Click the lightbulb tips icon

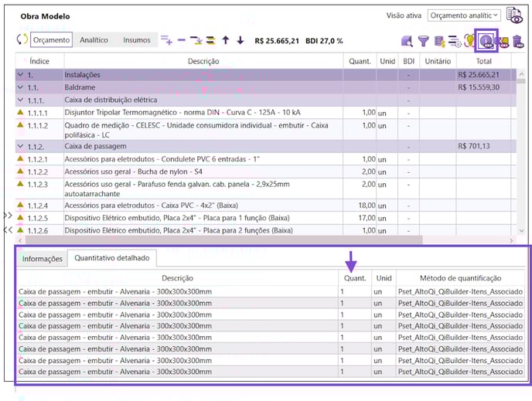coord(469,41)
